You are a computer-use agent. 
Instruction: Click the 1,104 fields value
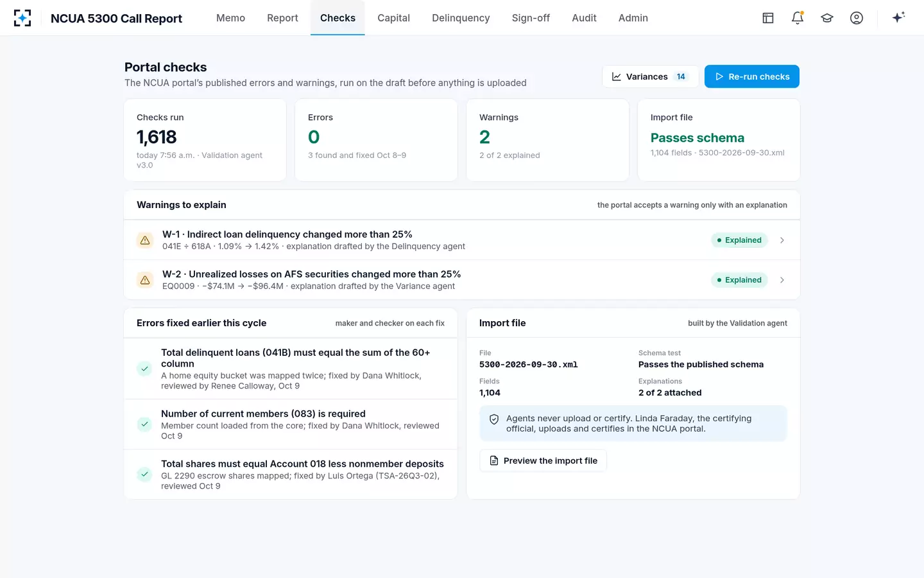(x=490, y=392)
